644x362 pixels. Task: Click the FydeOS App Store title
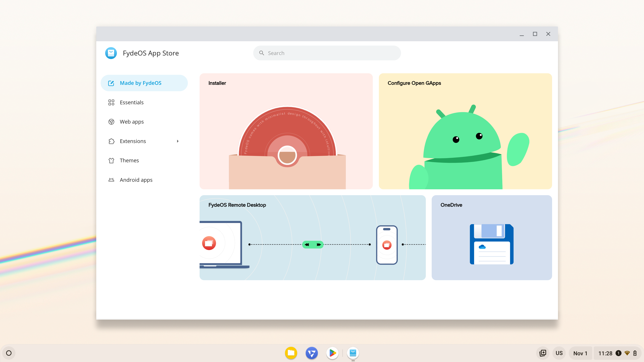click(151, 53)
